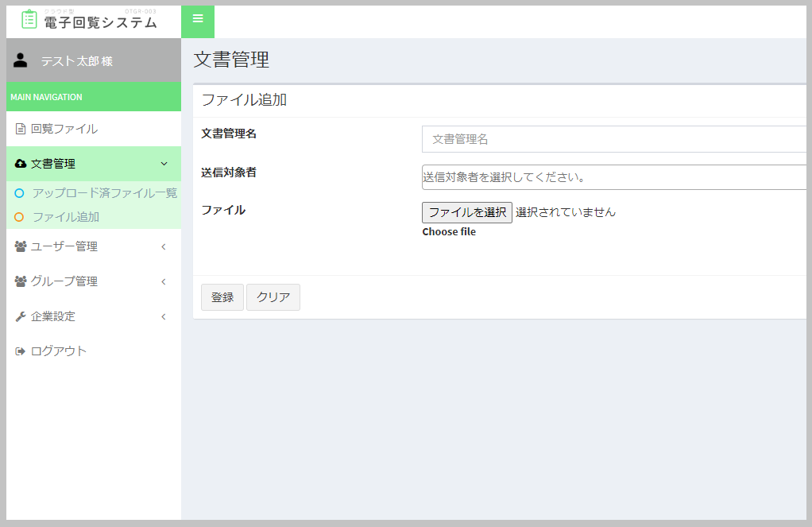Click the clipboard logo icon in header
The image size is (812, 527).
[29, 19]
